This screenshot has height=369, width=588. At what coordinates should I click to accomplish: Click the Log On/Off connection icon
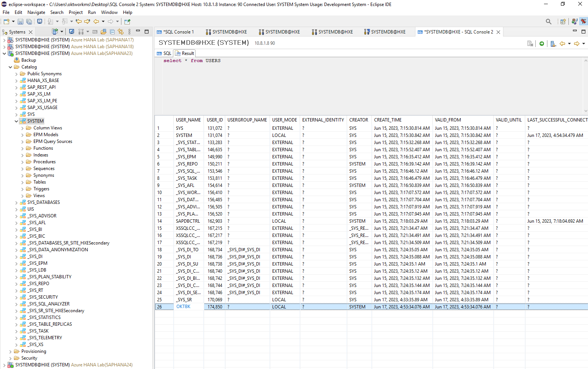click(80, 32)
